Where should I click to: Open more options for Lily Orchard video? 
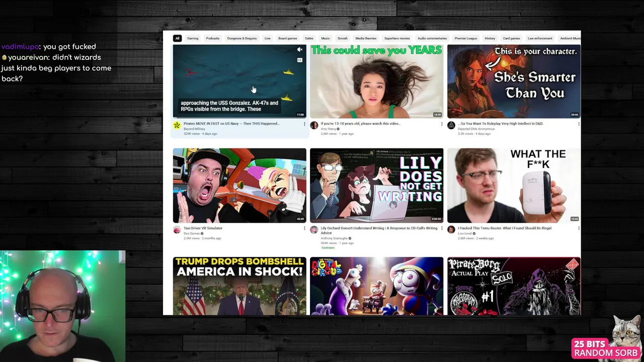[x=442, y=228]
